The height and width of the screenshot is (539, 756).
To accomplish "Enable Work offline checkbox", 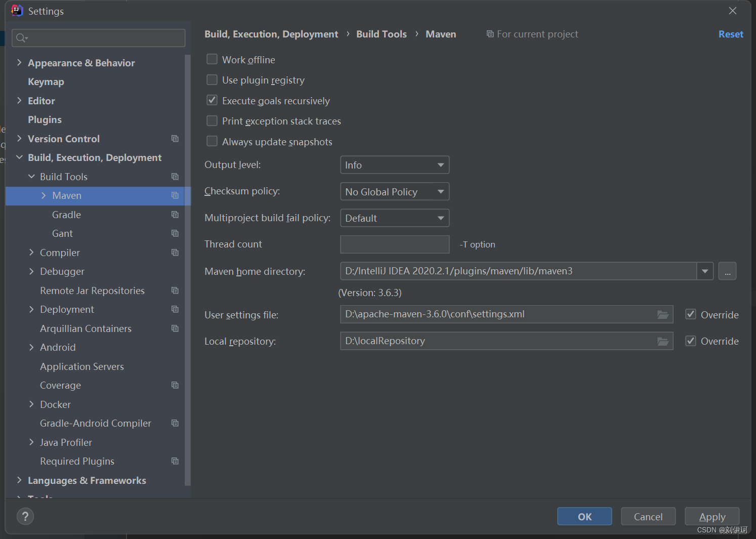I will pos(212,59).
